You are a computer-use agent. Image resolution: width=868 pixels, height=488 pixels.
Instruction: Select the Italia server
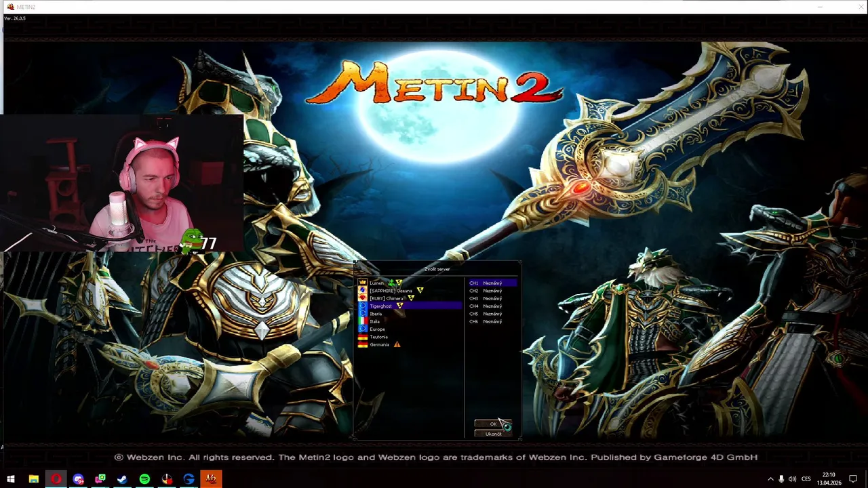[x=410, y=321]
